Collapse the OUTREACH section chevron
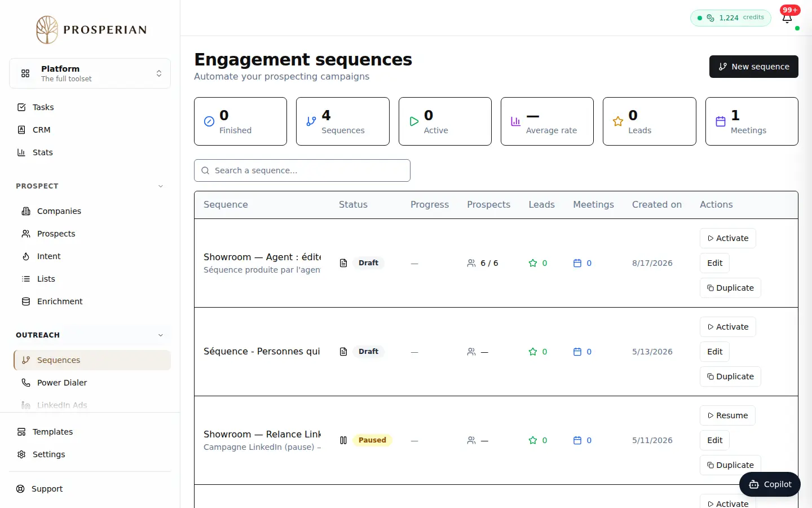This screenshot has width=812, height=508. (x=161, y=335)
